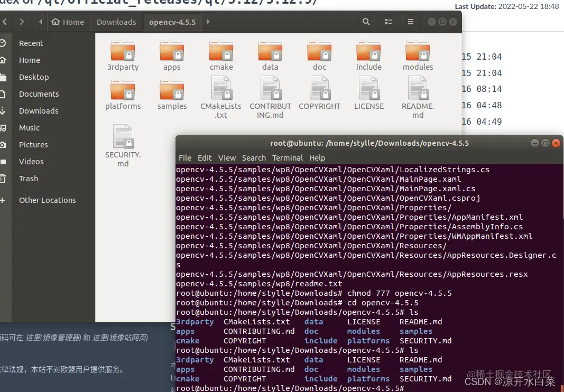Image resolution: width=564 pixels, height=392 pixels.
Task: Open the modules folder icon
Action: click(418, 51)
